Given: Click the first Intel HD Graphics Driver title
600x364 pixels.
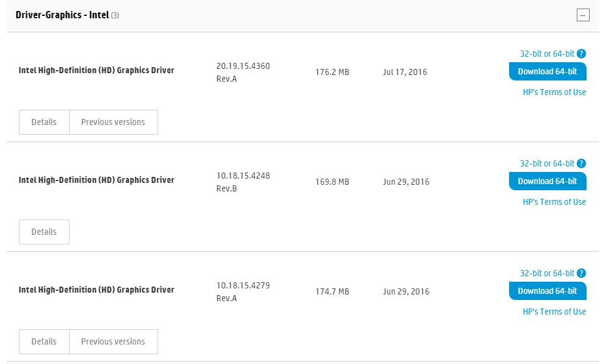Looking at the screenshot, I should click(96, 70).
